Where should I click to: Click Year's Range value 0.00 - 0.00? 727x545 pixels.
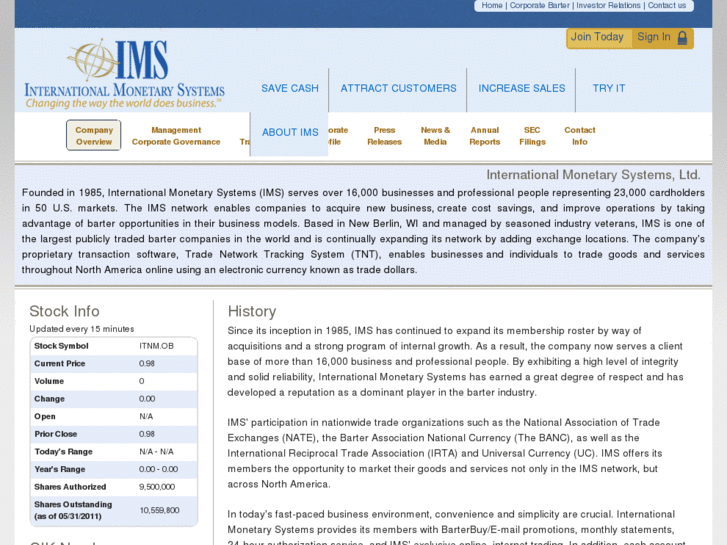(x=158, y=469)
